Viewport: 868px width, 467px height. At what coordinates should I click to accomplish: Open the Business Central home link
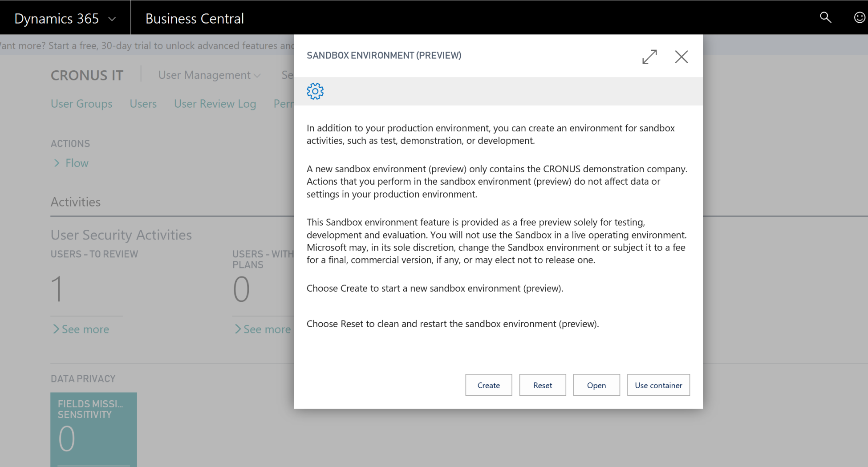click(x=195, y=18)
